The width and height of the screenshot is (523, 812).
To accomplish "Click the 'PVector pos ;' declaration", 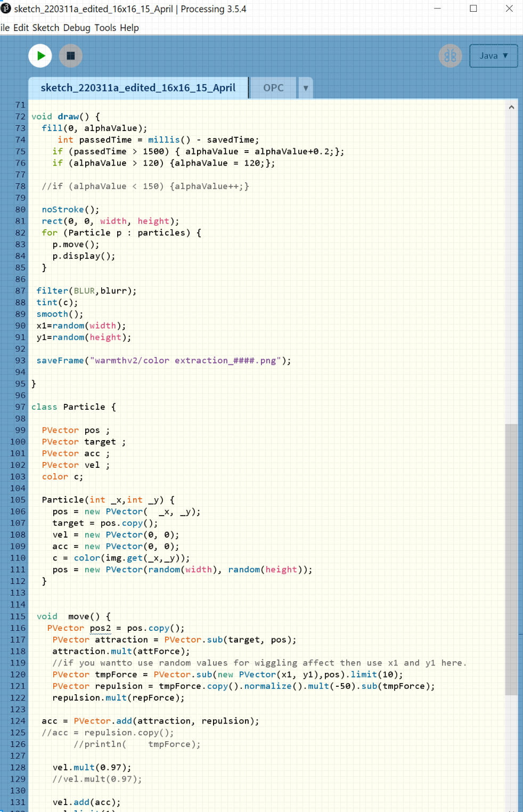I will click(76, 431).
